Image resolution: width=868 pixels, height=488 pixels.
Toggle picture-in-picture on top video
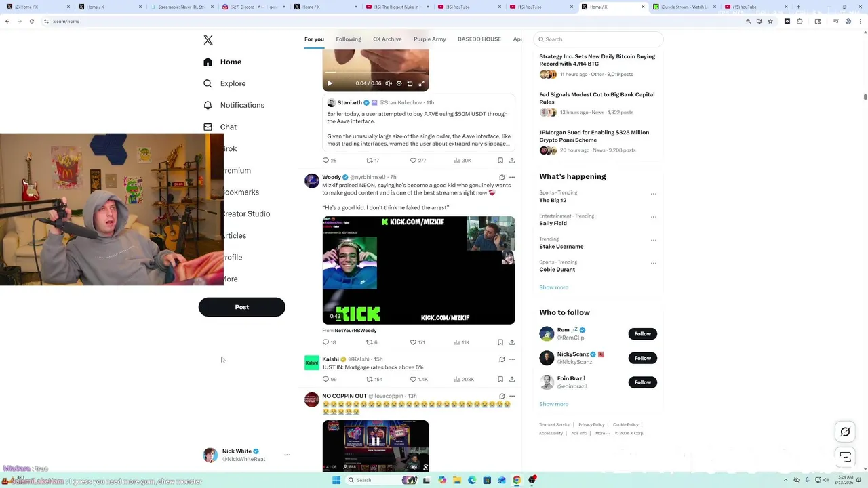410,83
